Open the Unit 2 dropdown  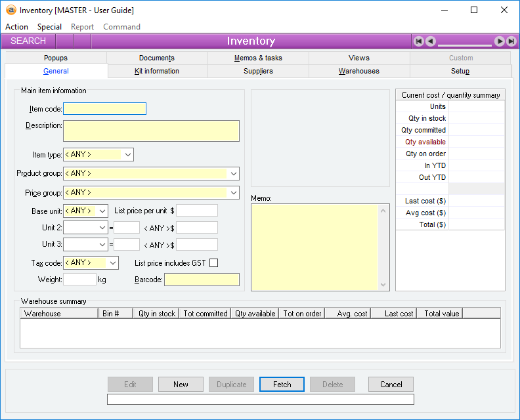[102, 227]
